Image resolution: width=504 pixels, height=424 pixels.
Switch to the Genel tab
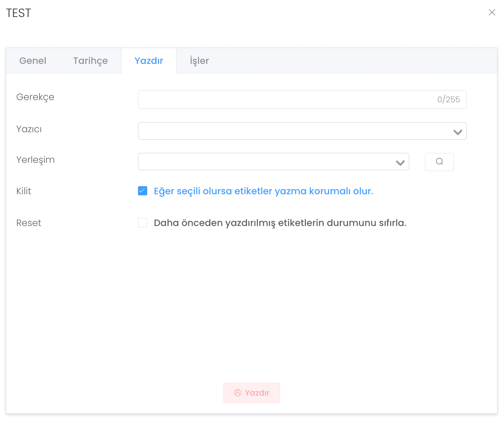[x=33, y=61]
